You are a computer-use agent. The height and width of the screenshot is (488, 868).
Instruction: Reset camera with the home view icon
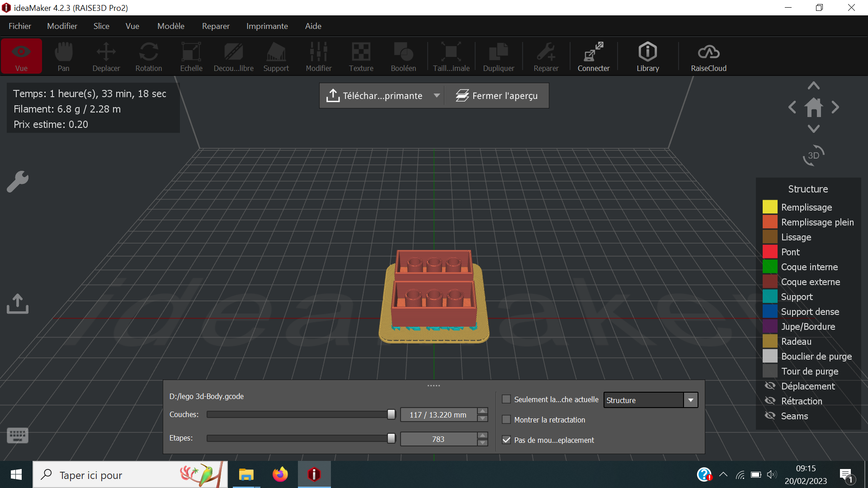(x=814, y=108)
